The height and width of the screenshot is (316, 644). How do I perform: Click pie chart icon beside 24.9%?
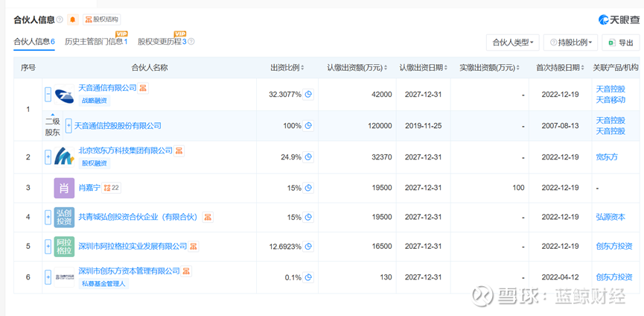click(308, 157)
